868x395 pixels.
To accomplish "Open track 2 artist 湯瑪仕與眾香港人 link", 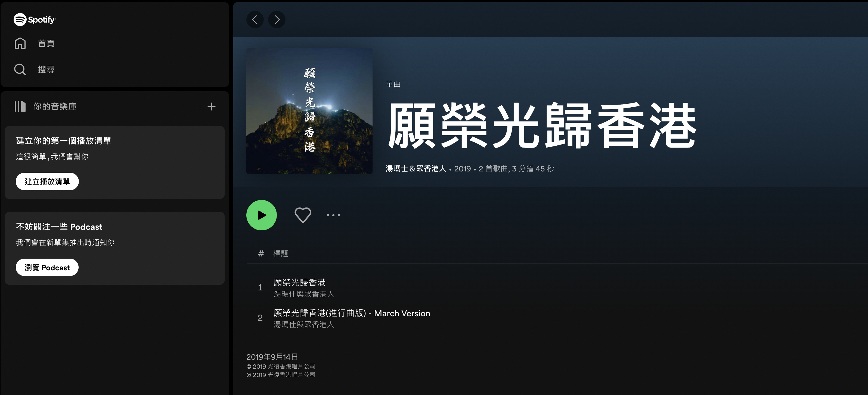I will pyautogui.click(x=304, y=324).
